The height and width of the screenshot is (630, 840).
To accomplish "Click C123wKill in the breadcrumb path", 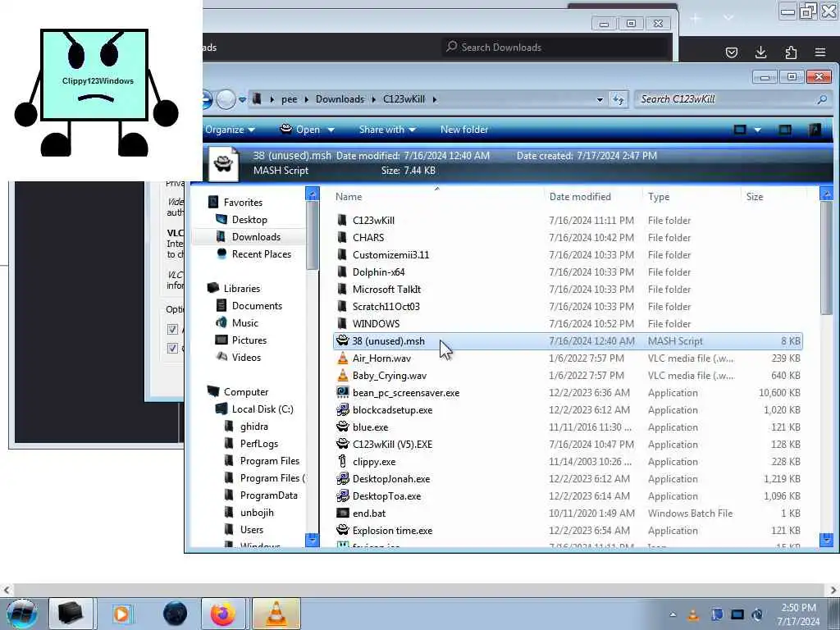I will tap(404, 99).
